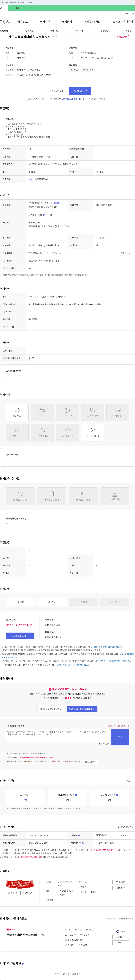This screenshot has width=135, height=980.
Task: Open 더보기 in 입사지원 현황
Action: click(130, 780)
